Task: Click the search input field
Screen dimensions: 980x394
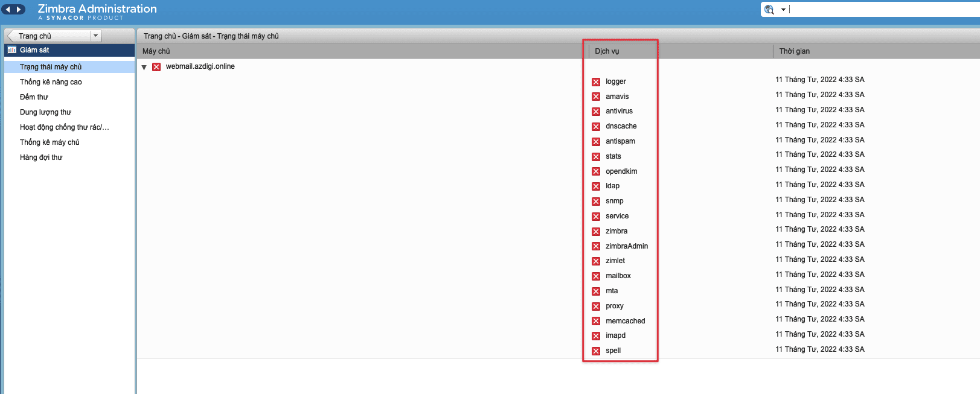Action: [x=882, y=9]
